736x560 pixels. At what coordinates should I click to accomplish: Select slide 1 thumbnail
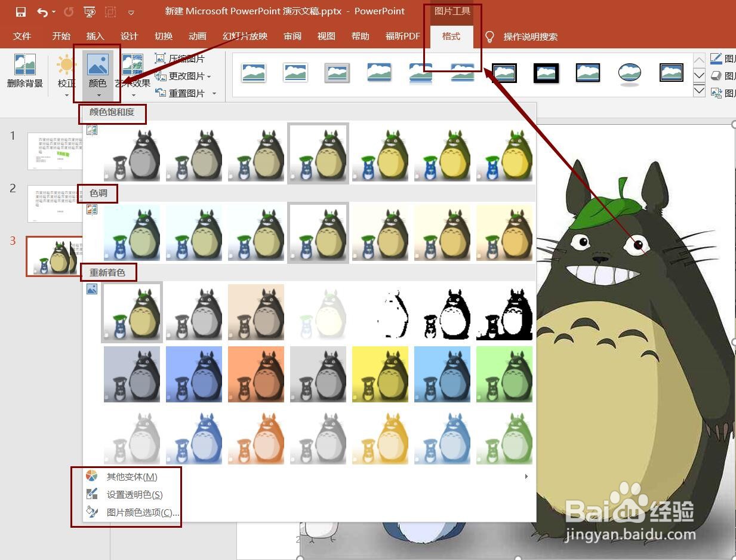[x=55, y=151]
